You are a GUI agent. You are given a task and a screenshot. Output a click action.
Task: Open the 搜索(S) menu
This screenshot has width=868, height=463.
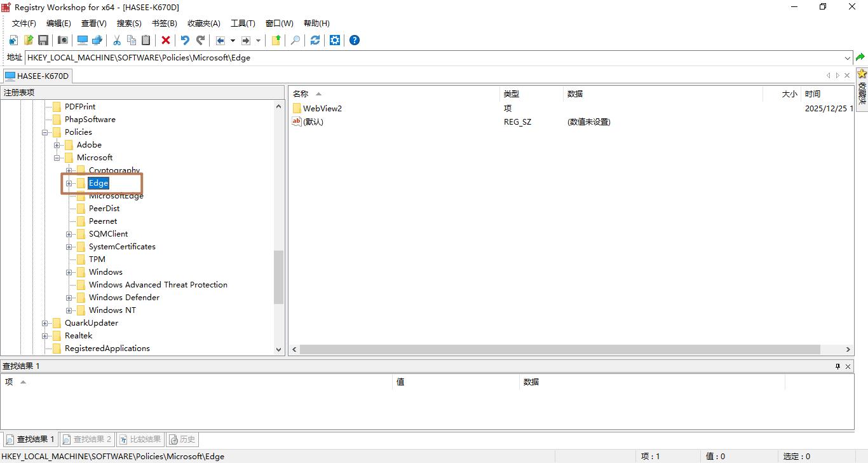(x=129, y=24)
